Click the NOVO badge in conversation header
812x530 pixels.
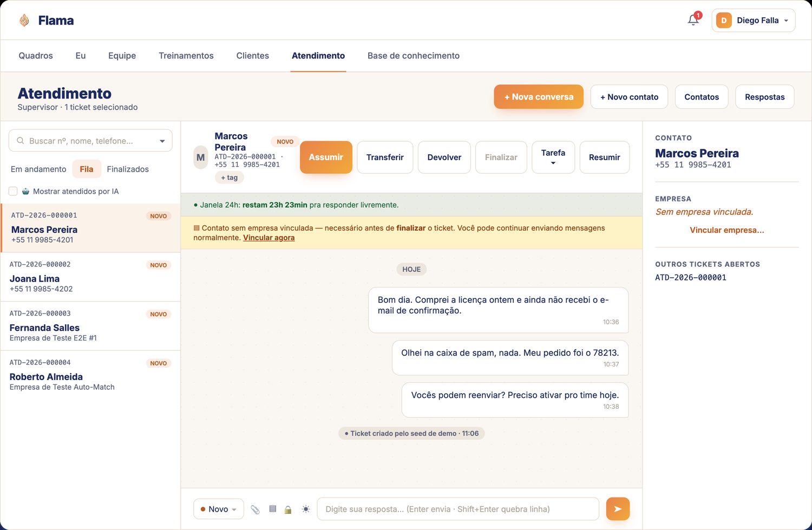(x=285, y=142)
